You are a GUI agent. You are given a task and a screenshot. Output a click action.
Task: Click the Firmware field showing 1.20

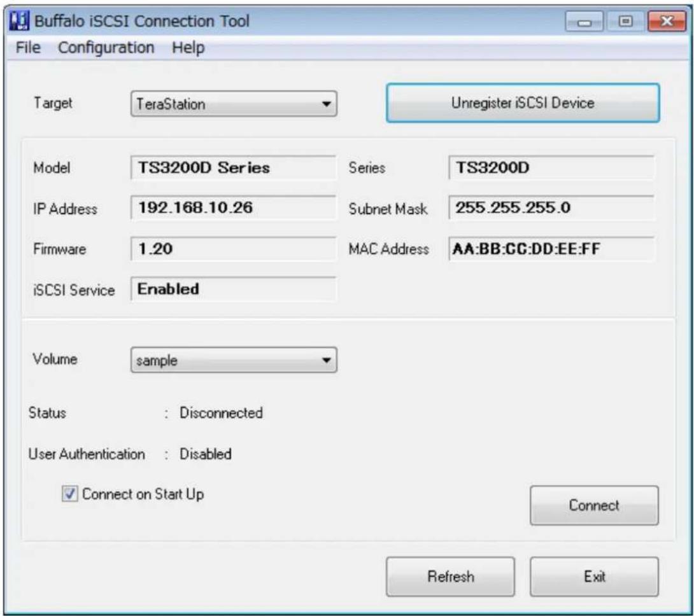tap(233, 249)
